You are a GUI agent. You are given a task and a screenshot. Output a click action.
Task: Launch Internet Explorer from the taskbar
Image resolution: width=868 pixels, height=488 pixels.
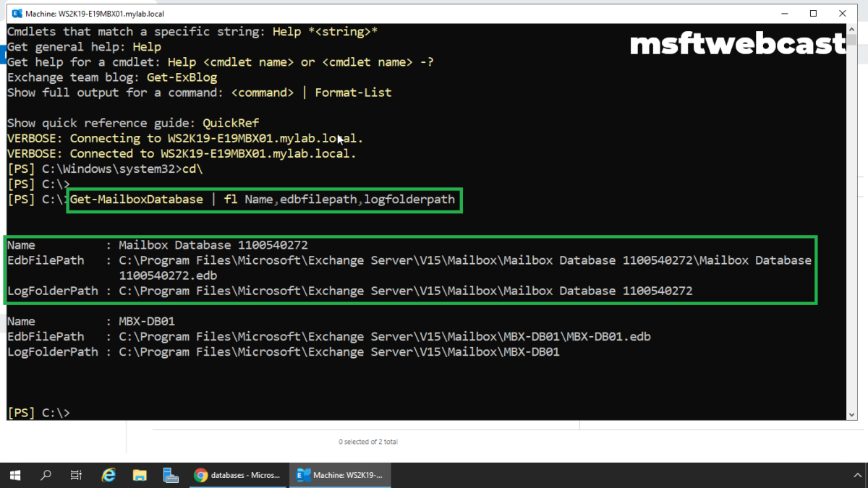[109, 475]
